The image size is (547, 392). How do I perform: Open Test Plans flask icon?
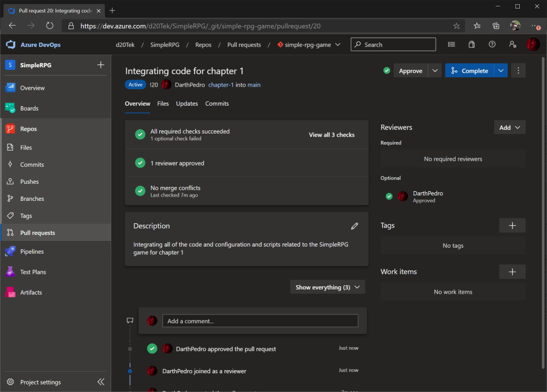[10, 272]
